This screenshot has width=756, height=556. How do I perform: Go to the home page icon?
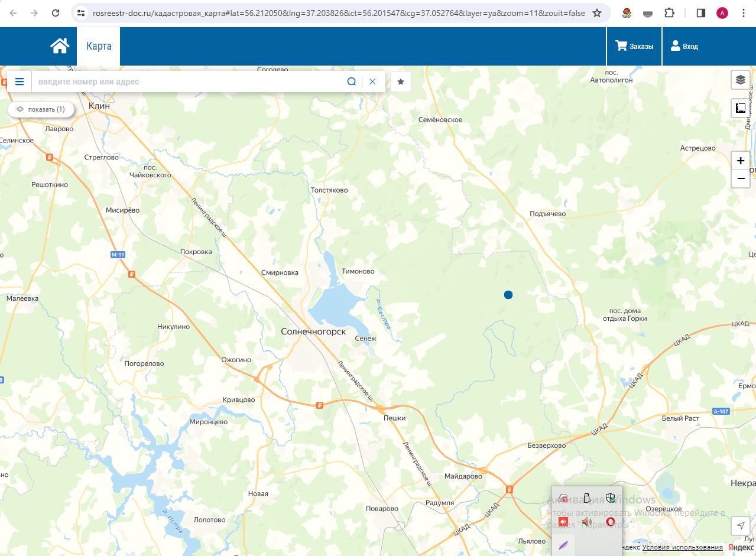coord(60,46)
